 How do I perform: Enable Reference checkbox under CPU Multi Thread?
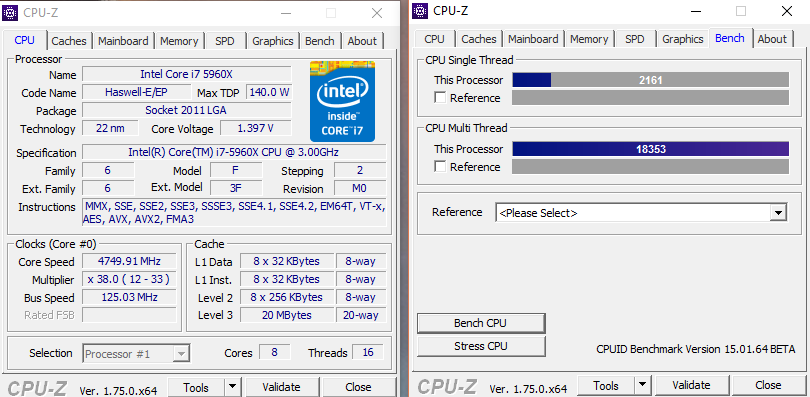point(441,167)
